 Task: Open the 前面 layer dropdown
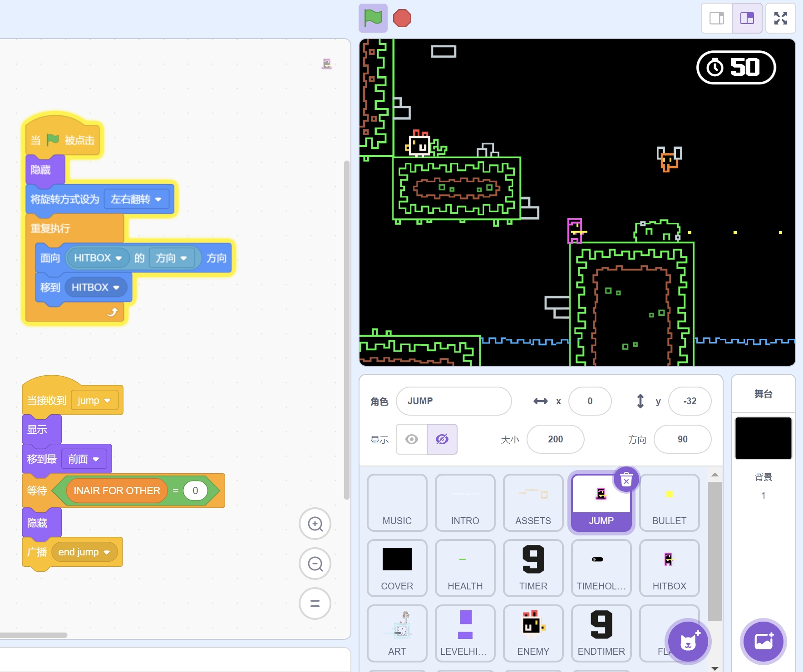pos(84,459)
